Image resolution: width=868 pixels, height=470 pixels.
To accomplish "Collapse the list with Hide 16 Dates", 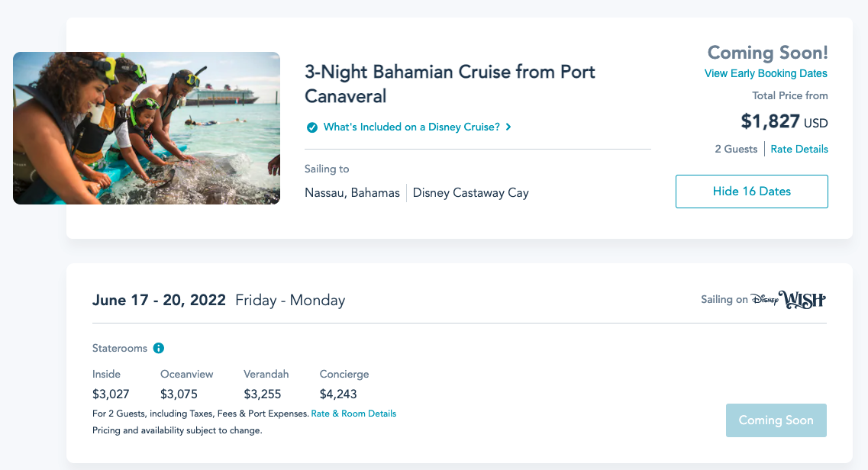I will [751, 192].
